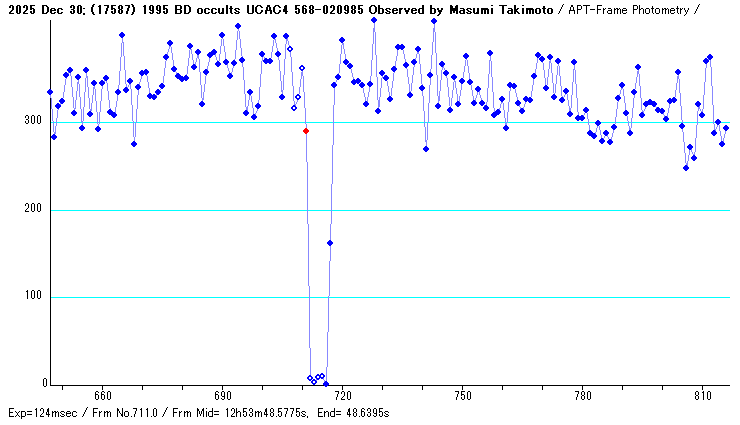Click the Exp=124msec exposure text
Viewport: 740px width, 425px height.
pyautogui.click(x=42, y=413)
